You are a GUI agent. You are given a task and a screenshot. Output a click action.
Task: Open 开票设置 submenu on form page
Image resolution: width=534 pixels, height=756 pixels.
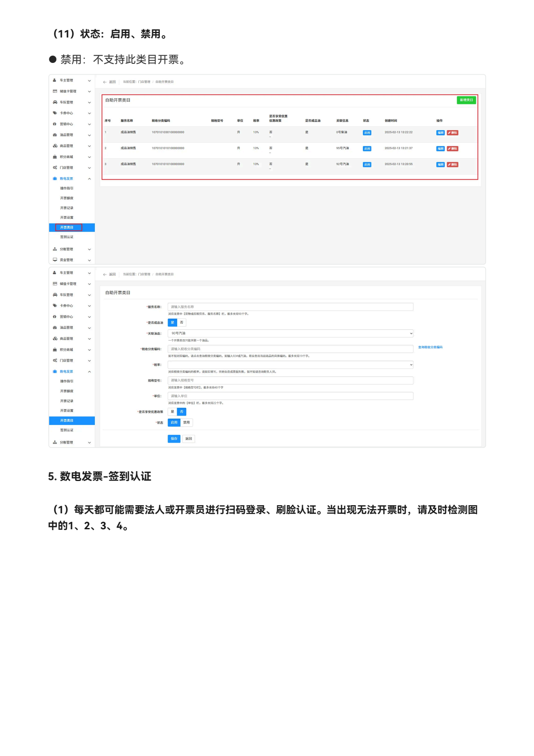tap(67, 411)
